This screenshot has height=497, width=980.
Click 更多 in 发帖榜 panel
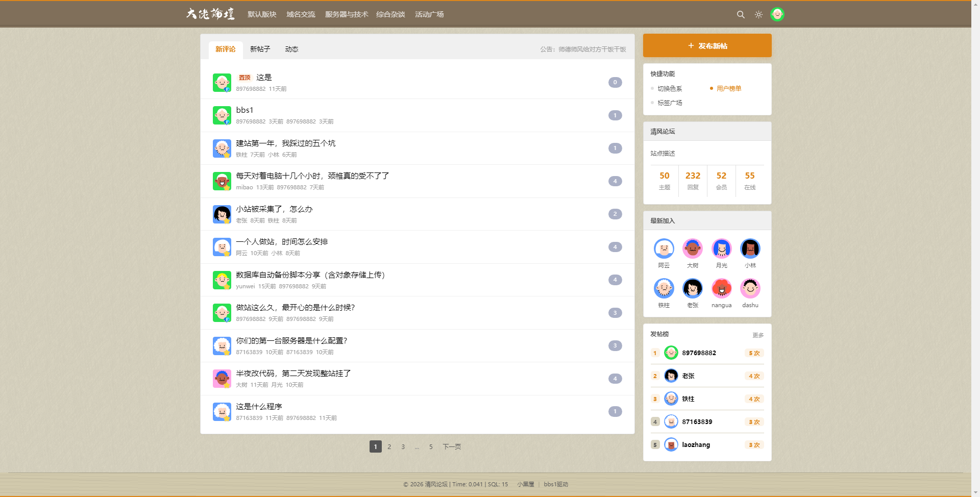758,335
